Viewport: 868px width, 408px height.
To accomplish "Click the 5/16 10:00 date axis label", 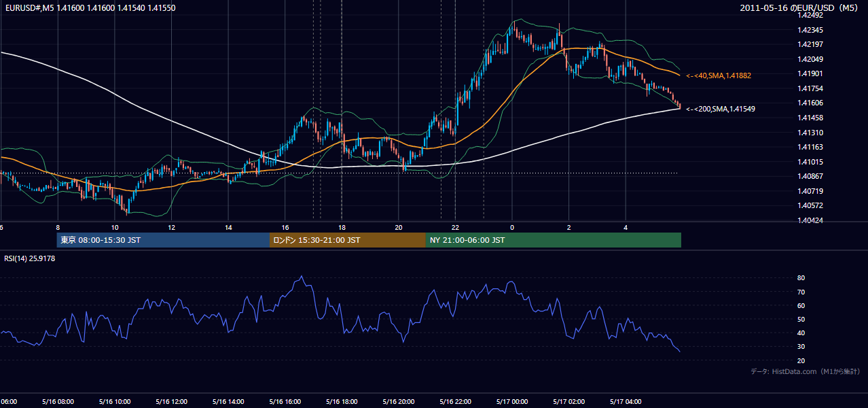I will tap(114, 402).
